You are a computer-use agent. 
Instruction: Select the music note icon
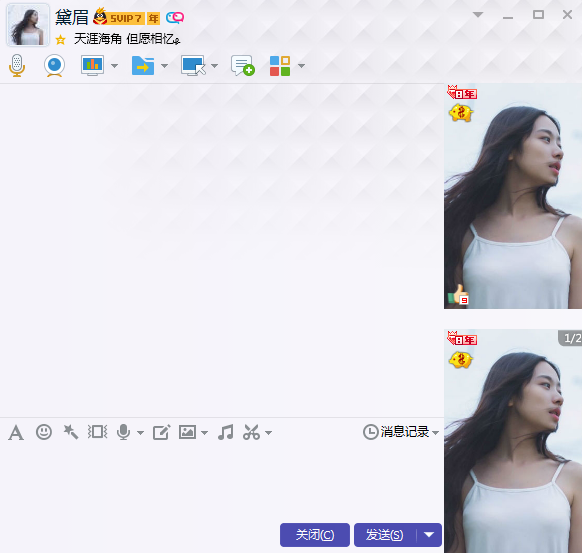pyautogui.click(x=226, y=432)
